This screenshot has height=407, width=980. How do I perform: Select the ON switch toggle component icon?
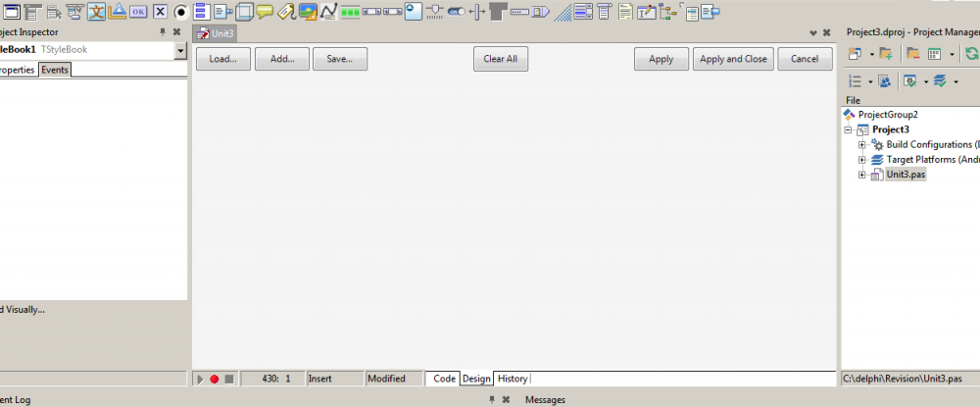tap(456, 12)
